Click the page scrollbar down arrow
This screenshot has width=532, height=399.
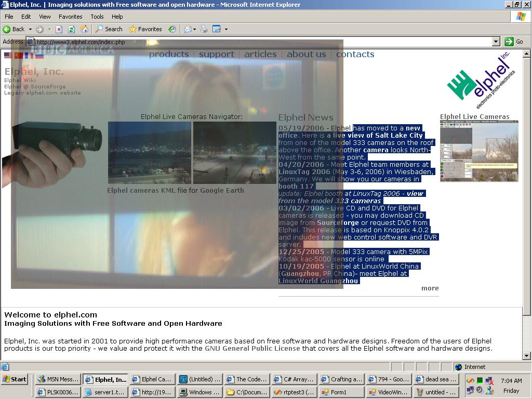527,356
